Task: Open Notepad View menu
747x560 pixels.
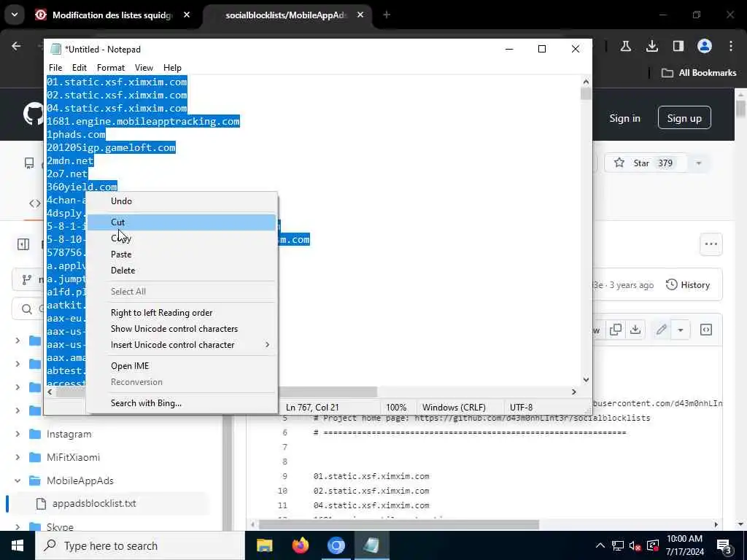Action: (x=144, y=68)
